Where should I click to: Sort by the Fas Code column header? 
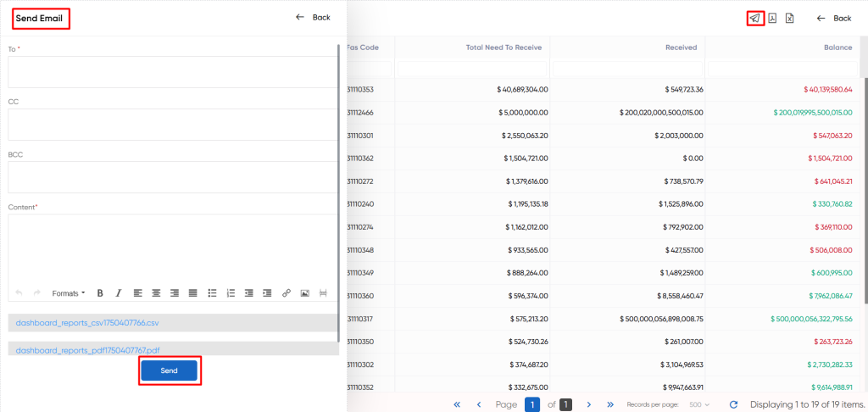[x=363, y=47]
